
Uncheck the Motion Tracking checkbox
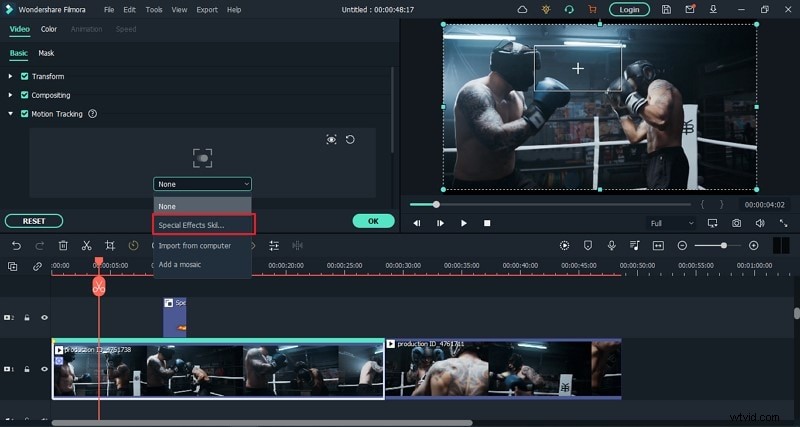[24, 114]
